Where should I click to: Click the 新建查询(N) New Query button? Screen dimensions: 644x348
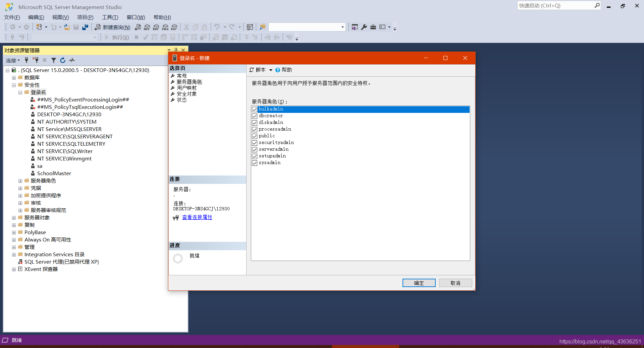(112, 27)
